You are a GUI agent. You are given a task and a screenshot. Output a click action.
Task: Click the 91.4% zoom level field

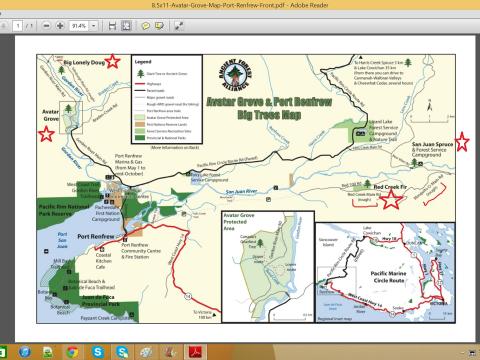[x=79, y=26]
